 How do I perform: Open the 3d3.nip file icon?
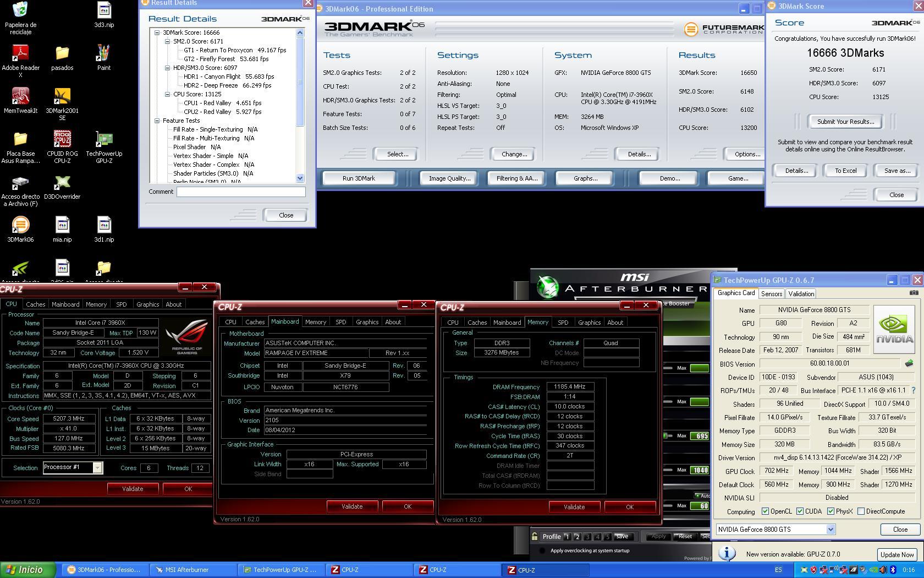click(x=104, y=15)
